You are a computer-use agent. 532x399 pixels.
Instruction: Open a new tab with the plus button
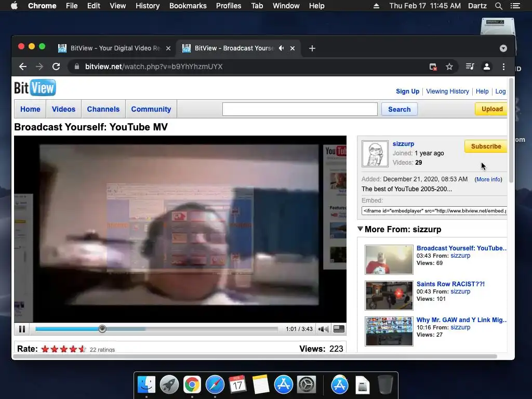point(312,48)
